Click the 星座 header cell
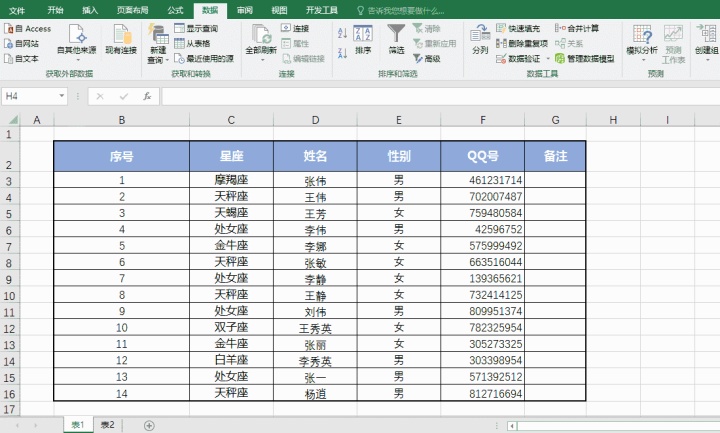Image resolution: width=720 pixels, height=433 pixels. (231, 156)
